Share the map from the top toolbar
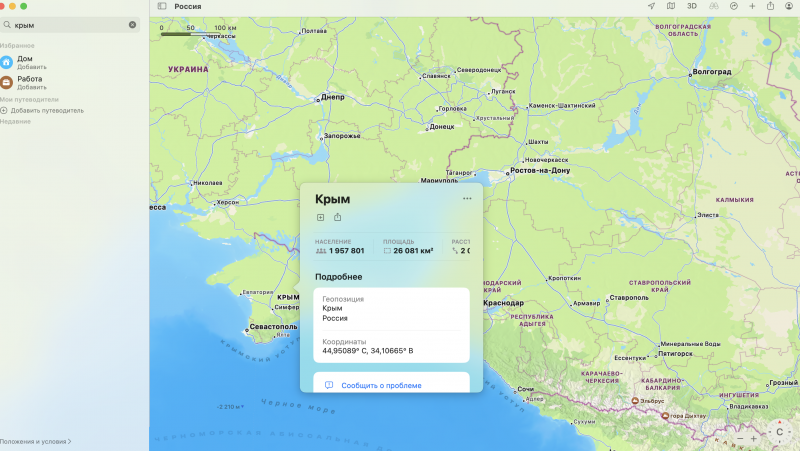Viewport: 800px width, 451px height. (771, 6)
